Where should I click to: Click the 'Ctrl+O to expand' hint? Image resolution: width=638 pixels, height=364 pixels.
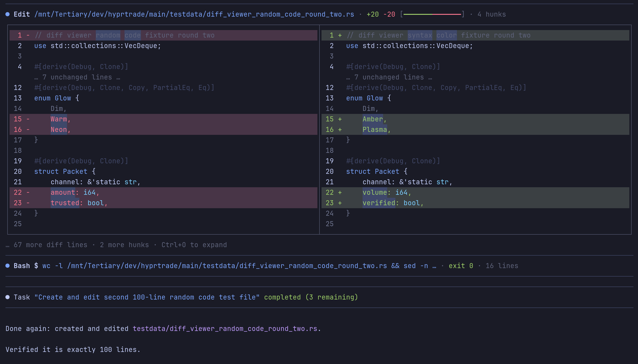[194, 245]
